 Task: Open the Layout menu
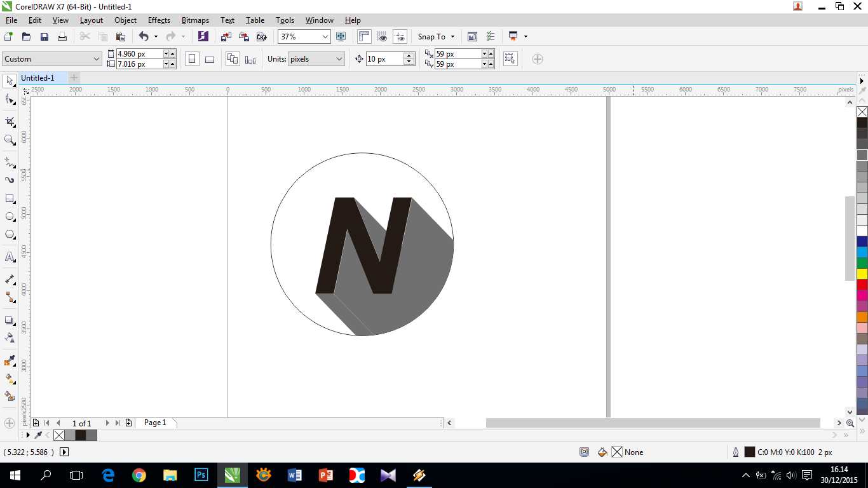(x=92, y=20)
